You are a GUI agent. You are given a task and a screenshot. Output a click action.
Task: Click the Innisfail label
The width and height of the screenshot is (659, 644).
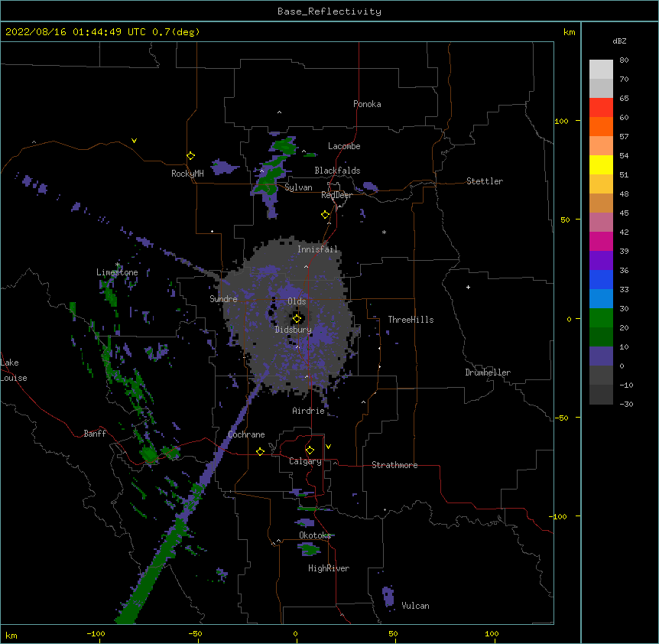pos(317,249)
